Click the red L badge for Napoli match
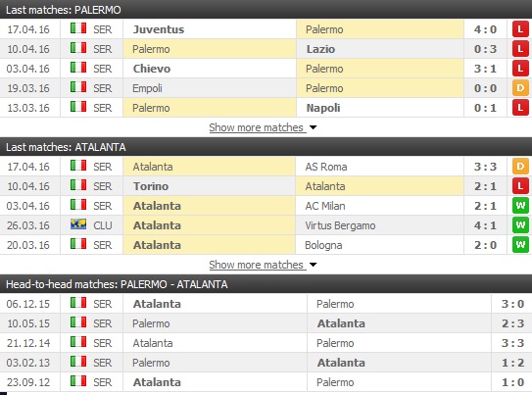The width and height of the screenshot is (532, 395). [x=520, y=108]
